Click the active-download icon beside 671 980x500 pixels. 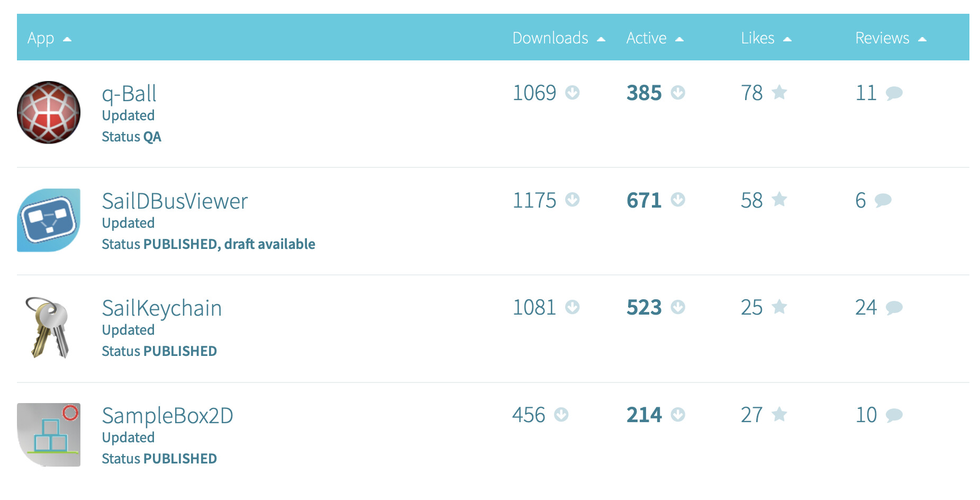click(678, 200)
